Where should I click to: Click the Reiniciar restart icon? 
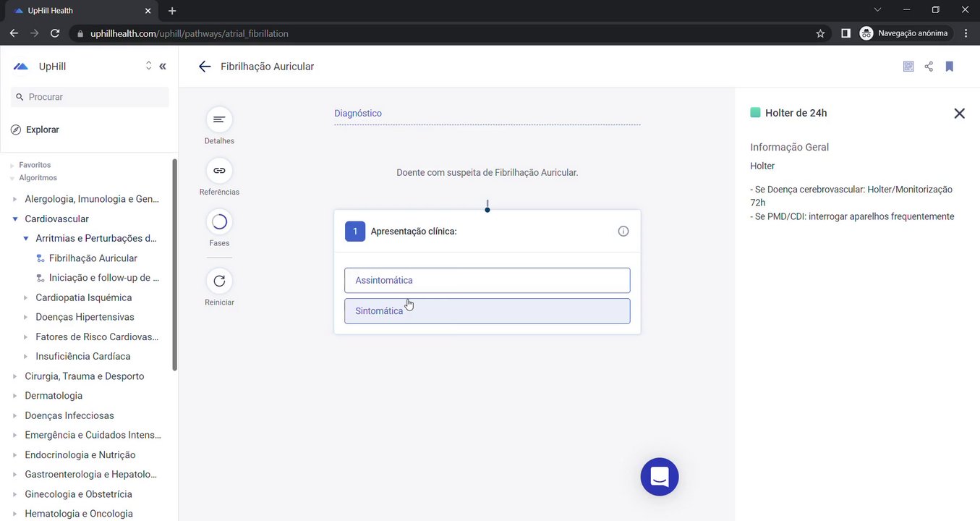pyautogui.click(x=219, y=281)
